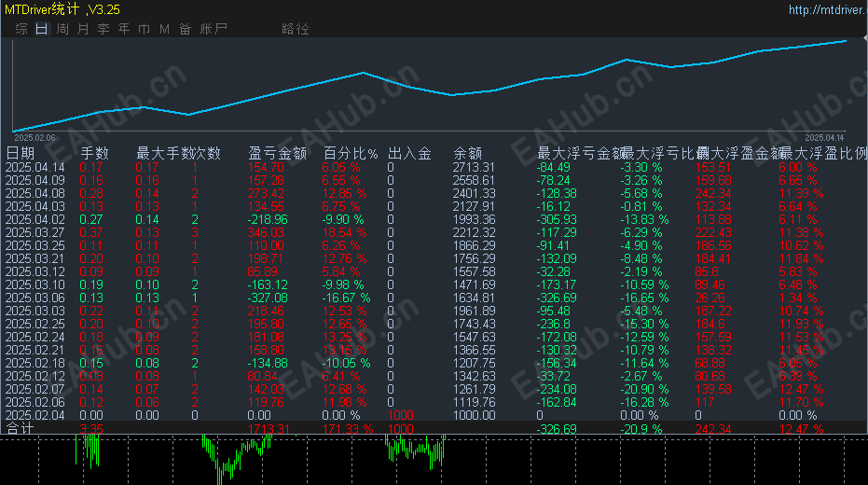
Task: Click the 合计 total row label
Action: [x=20, y=428]
